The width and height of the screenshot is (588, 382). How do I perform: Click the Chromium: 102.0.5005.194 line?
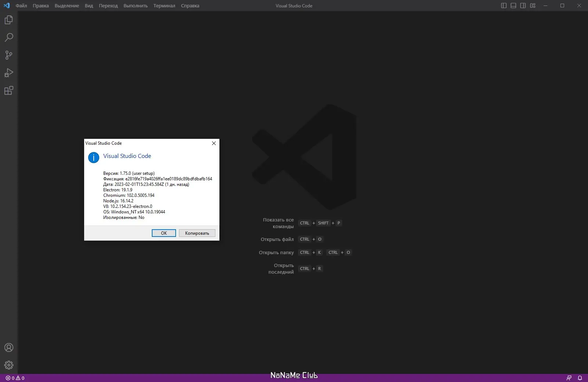point(129,195)
